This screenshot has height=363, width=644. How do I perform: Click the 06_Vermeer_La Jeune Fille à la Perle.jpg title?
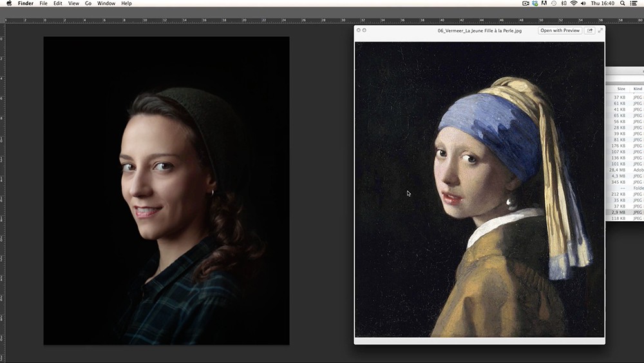pos(479,30)
